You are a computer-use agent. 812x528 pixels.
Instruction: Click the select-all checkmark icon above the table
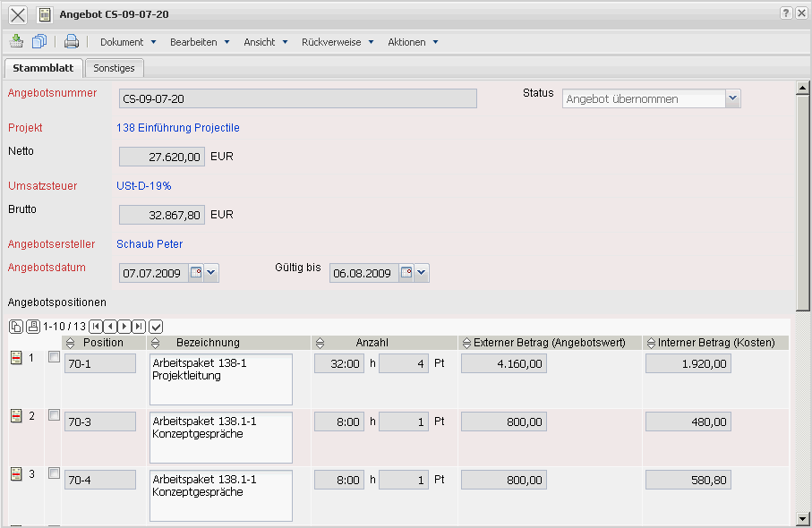tap(157, 327)
